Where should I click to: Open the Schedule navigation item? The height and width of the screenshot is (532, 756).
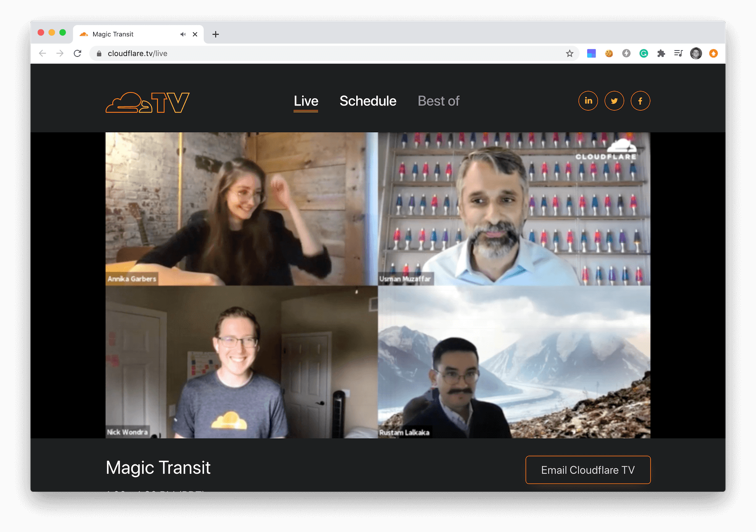(x=368, y=101)
